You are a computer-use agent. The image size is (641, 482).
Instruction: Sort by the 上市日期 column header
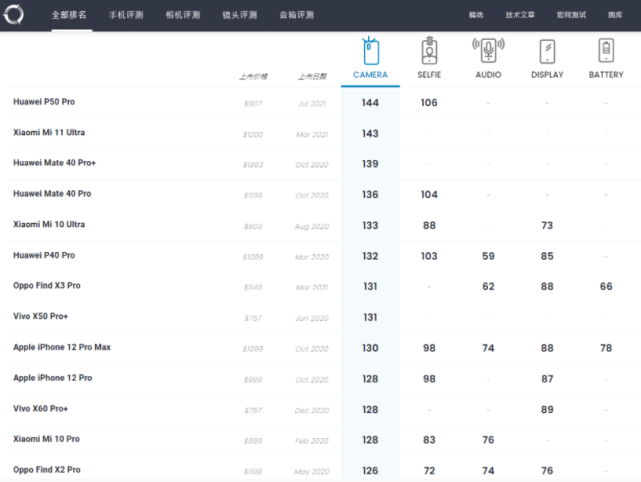point(312,76)
